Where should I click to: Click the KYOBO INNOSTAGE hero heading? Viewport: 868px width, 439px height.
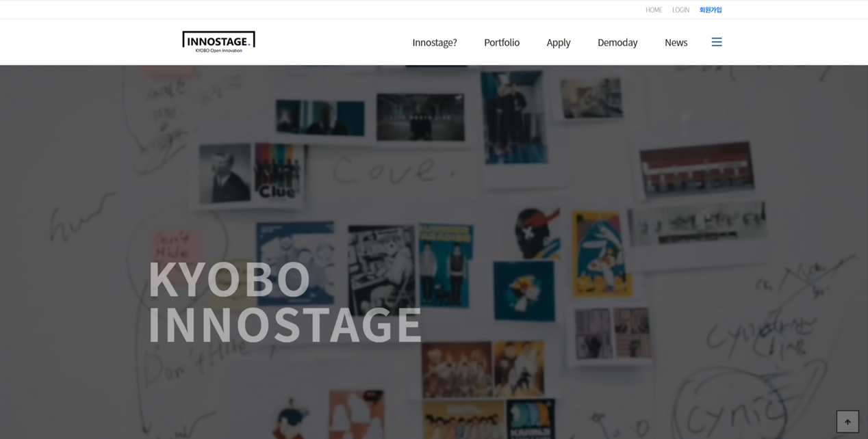[x=285, y=302]
